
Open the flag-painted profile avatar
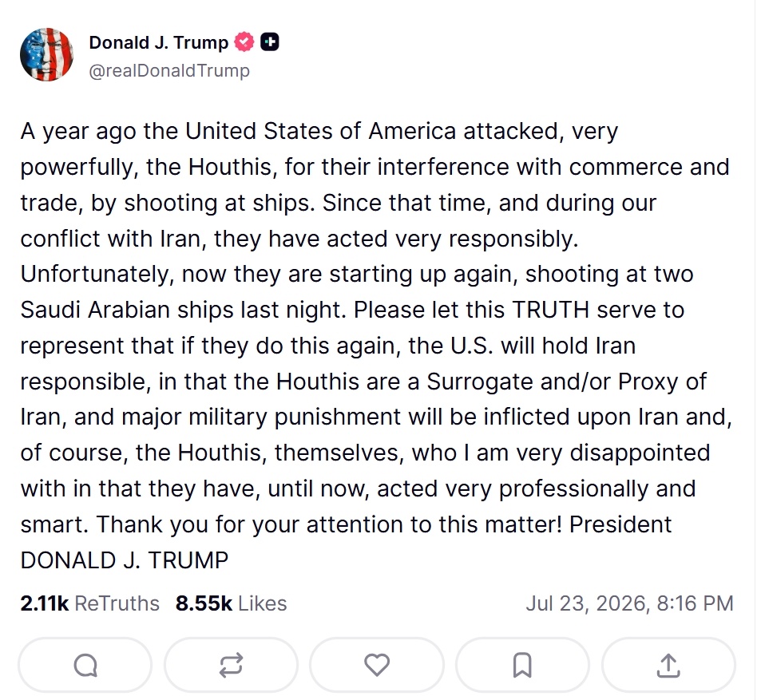(46, 54)
